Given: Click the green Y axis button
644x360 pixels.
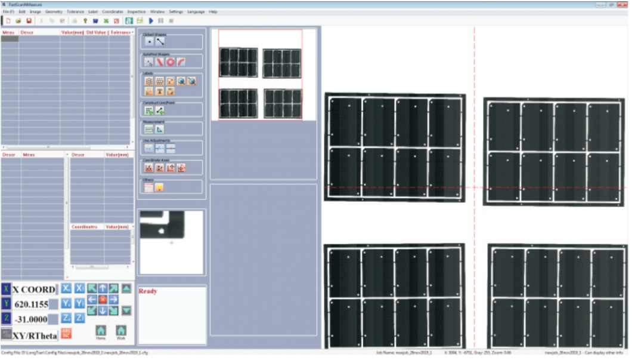Looking at the screenshot, I should tap(6, 304).
